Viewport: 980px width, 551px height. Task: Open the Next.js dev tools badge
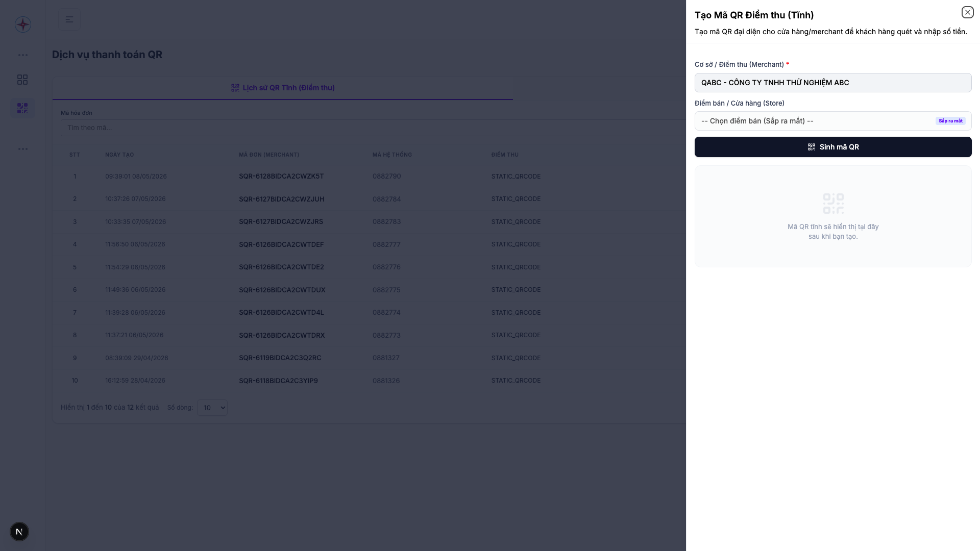(x=19, y=532)
